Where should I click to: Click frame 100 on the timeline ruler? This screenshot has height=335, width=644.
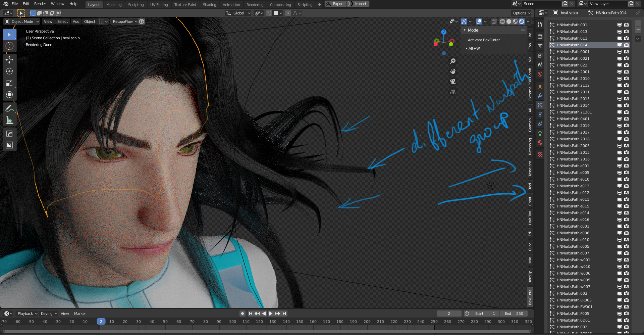[x=232, y=322]
